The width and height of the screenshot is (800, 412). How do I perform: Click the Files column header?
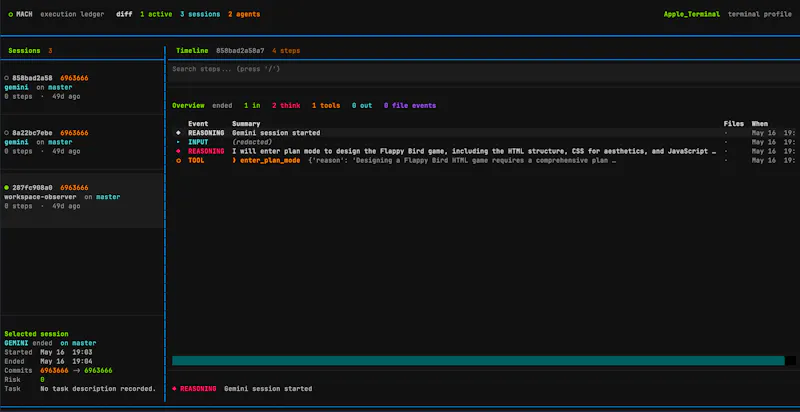coord(733,123)
